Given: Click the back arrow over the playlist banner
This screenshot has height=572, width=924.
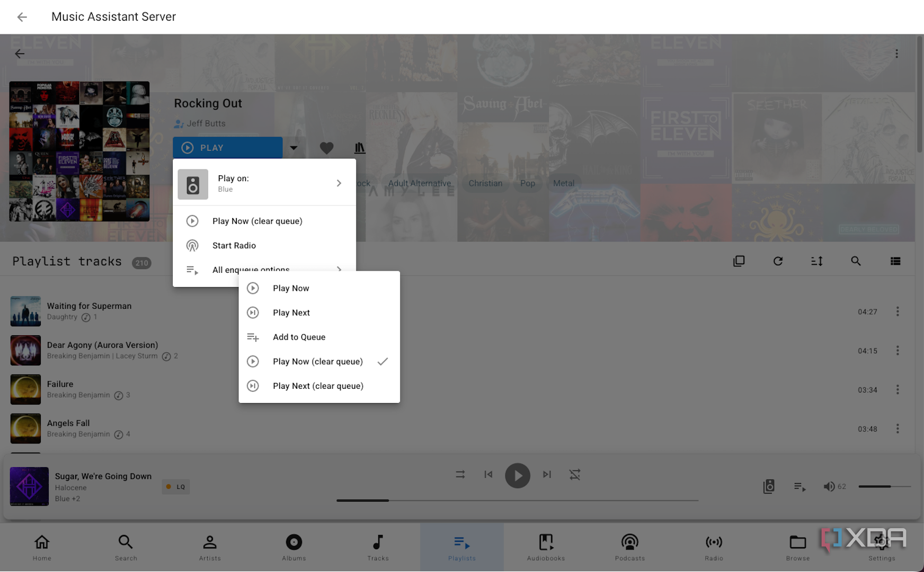Looking at the screenshot, I should click(20, 53).
